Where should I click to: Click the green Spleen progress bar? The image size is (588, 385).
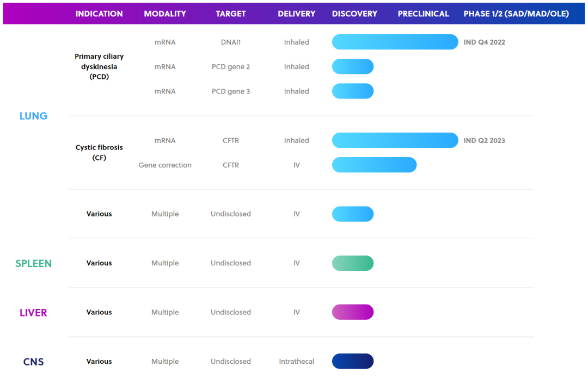click(x=353, y=263)
